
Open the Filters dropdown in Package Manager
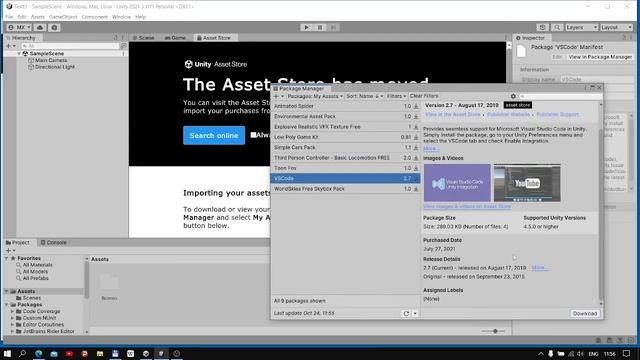coord(396,96)
